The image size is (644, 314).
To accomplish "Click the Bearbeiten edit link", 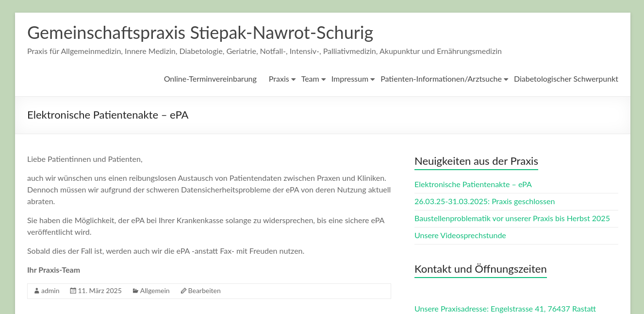I will pyautogui.click(x=204, y=291).
